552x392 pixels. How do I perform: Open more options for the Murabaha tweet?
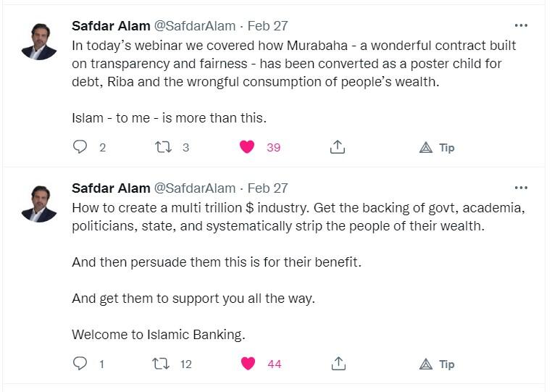[521, 25]
